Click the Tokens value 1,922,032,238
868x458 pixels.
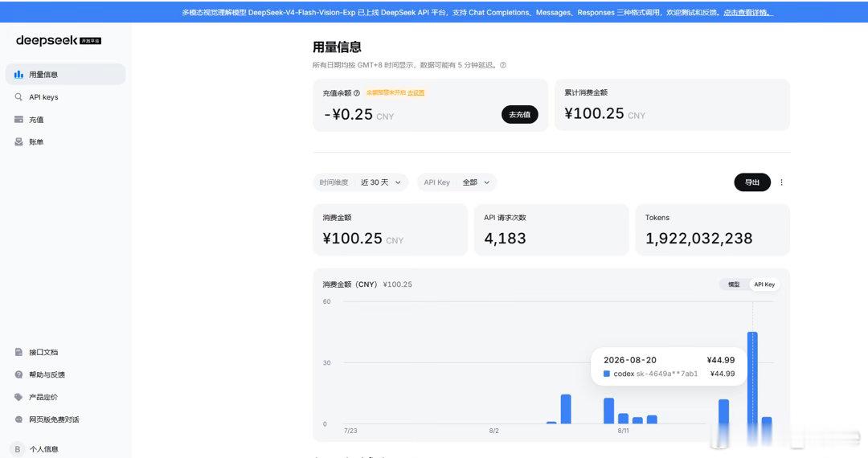pyautogui.click(x=698, y=239)
